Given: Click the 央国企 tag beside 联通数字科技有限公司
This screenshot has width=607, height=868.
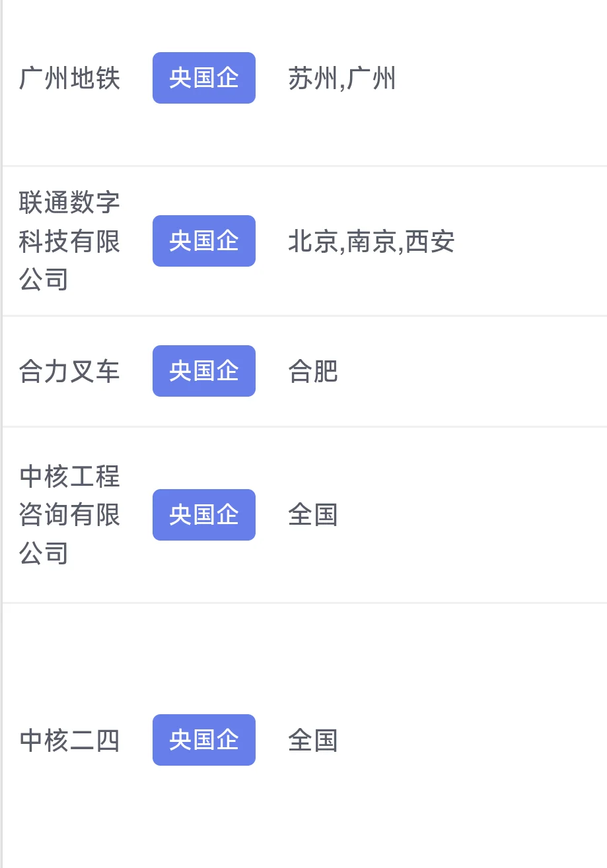Looking at the screenshot, I should coord(204,241).
